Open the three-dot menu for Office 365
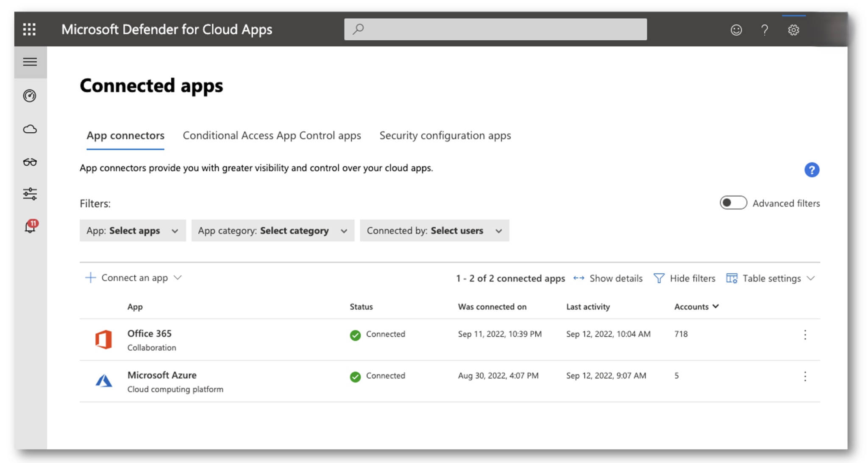This screenshot has height=463, width=868. pyautogui.click(x=805, y=335)
